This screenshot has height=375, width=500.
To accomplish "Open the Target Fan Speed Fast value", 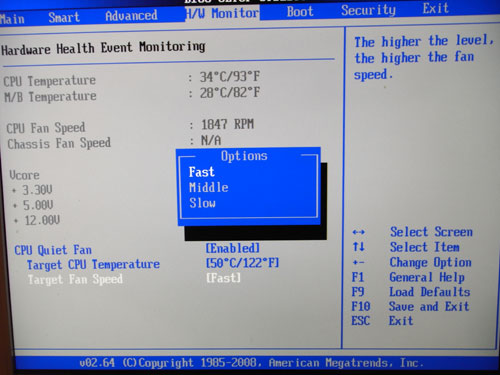I will [x=223, y=278].
